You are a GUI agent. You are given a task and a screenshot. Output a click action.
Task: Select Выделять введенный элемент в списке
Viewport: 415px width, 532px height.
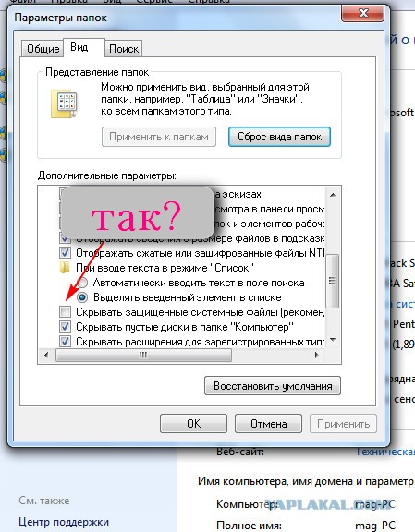[x=82, y=297]
